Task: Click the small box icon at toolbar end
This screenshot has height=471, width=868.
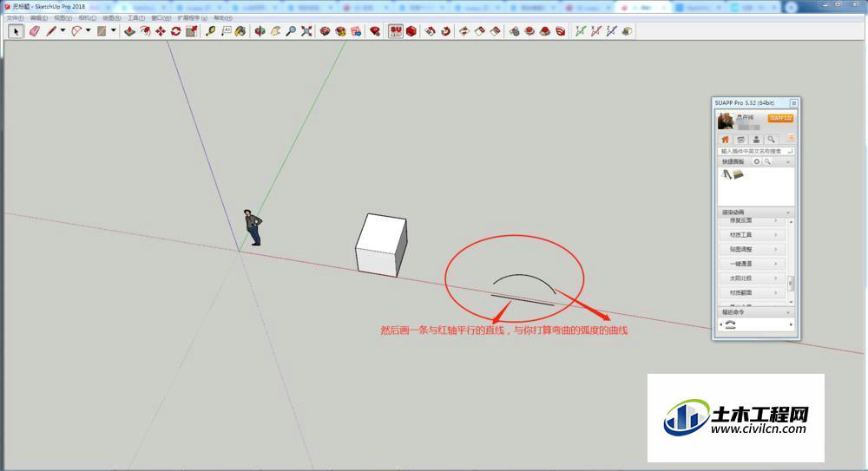Action: coord(627,31)
